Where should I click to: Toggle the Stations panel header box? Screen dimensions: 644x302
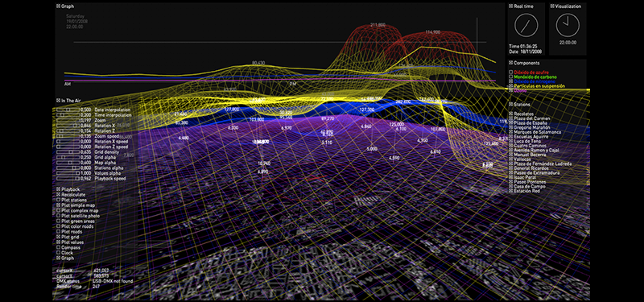[x=511, y=105]
